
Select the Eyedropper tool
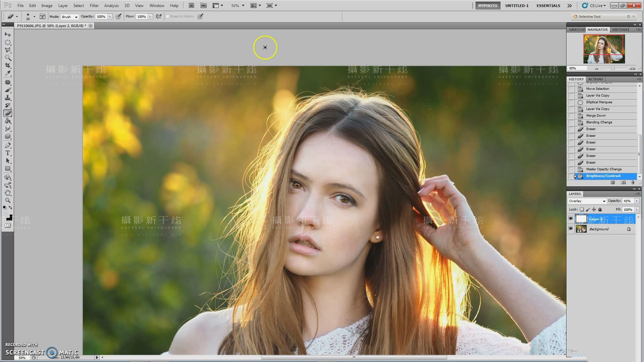coord(8,73)
